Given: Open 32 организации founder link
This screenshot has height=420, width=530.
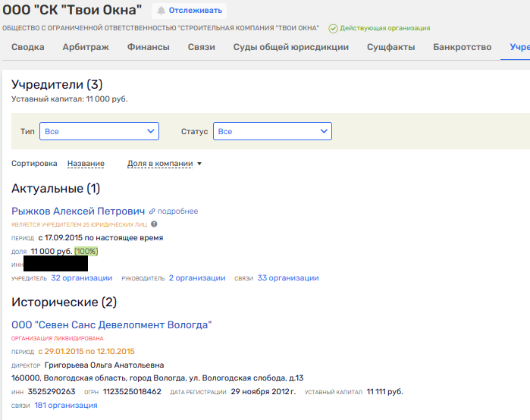Looking at the screenshot, I should click(82, 278).
